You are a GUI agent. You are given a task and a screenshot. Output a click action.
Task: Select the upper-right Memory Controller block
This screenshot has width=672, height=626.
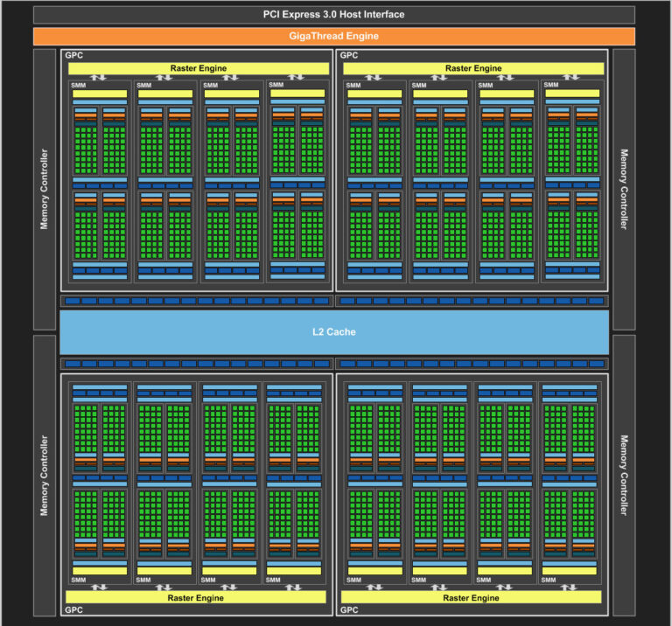624,190
